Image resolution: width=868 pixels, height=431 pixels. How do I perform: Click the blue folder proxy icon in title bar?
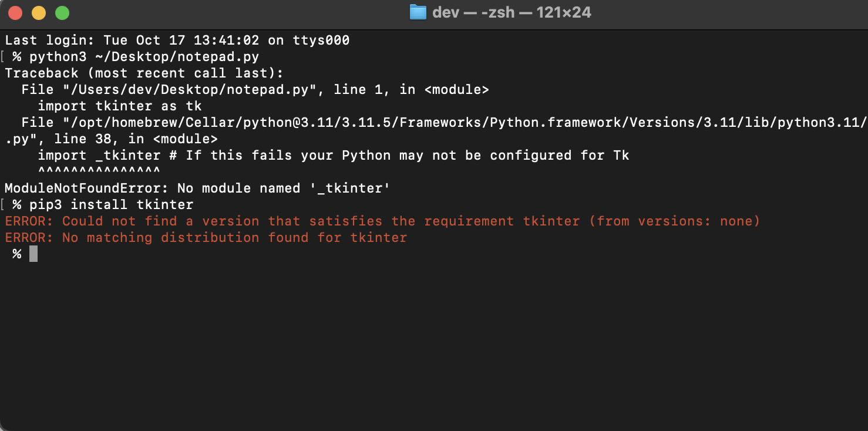pos(418,12)
